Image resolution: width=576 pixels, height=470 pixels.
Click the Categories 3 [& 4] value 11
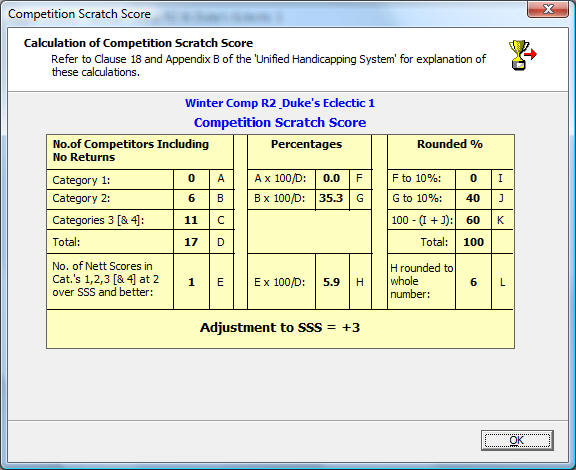(191, 220)
